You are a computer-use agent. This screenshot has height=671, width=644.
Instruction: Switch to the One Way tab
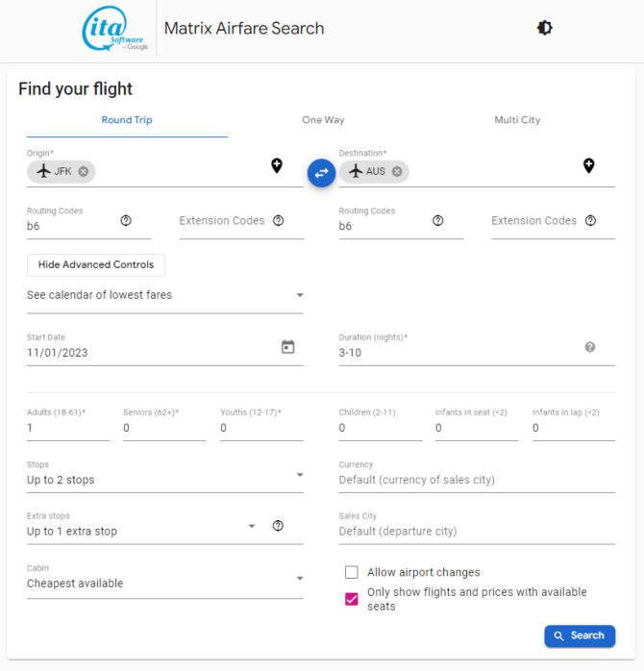coord(323,120)
